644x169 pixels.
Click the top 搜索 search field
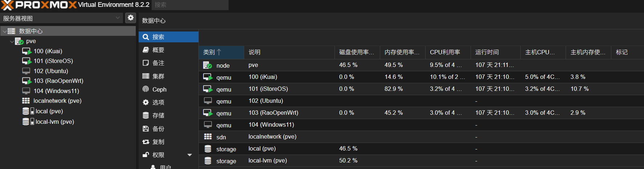pyautogui.click(x=190, y=5)
